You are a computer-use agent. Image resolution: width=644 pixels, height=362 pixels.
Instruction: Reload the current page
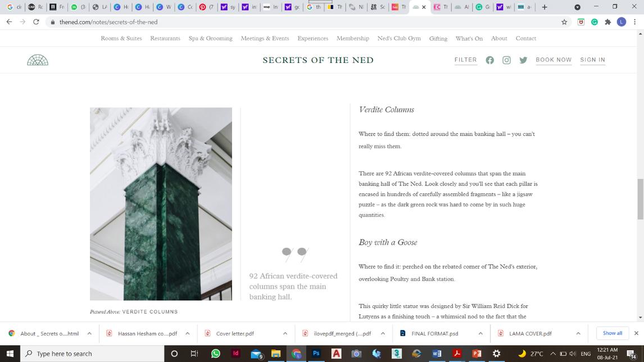[x=36, y=22]
